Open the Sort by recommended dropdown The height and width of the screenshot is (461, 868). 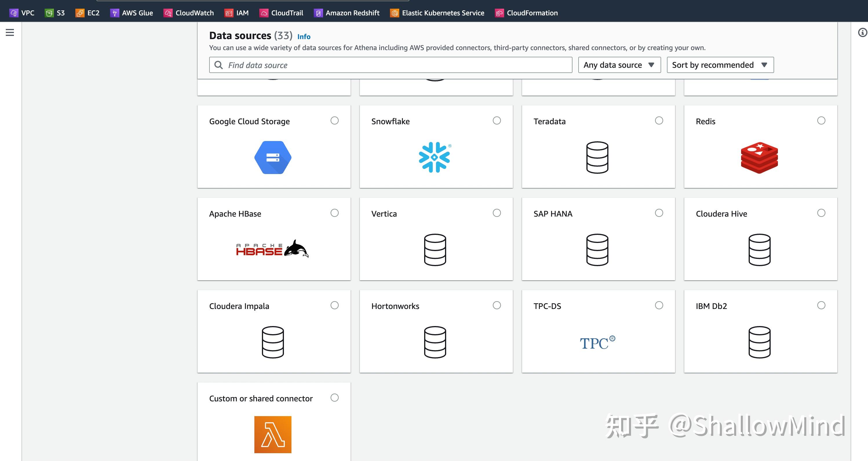[720, 65]
